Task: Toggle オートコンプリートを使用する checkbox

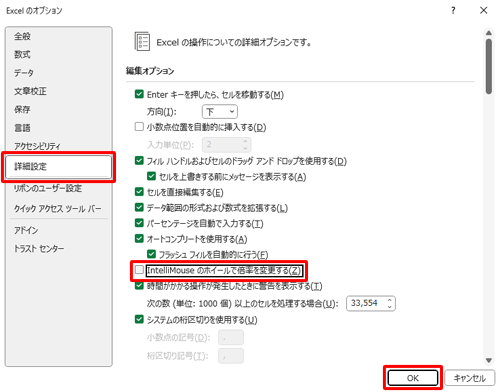Action: 139,238
